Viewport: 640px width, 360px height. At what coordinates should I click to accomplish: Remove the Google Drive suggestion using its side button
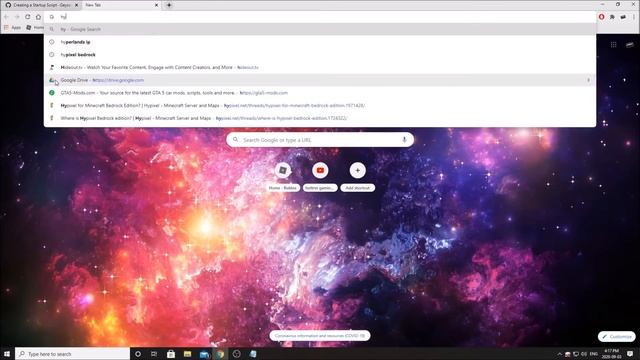[x=588, y=80]
